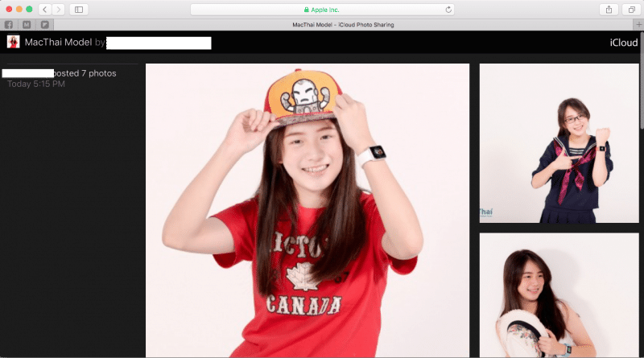Click the "Today 5:15 PM" timestamp
The image size is (644, 358).
tap(36, 84)
